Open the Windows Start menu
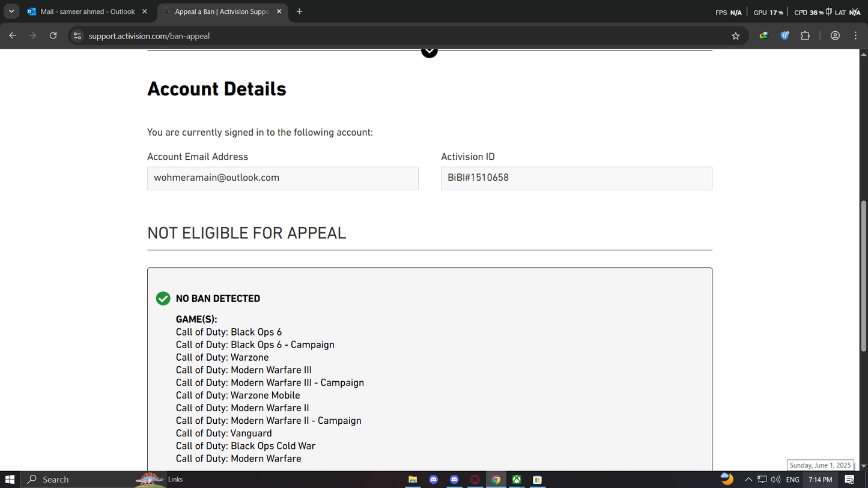The height and width of the screenshot is (488, 868). 10,480
